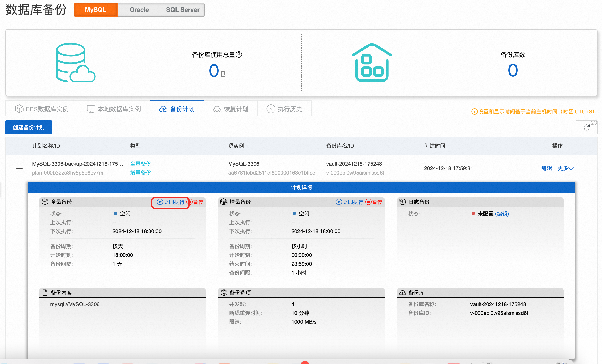This screenshot has width=602, height=364.
Task: Click the help icon beside 备份库使用总量
Action: pos(239,54)
